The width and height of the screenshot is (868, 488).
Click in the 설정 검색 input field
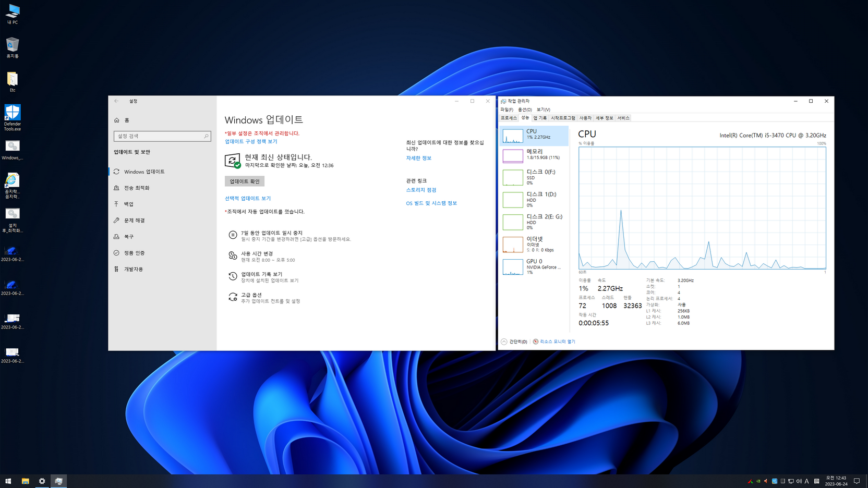pyautogui.click(x=162, y=136)
